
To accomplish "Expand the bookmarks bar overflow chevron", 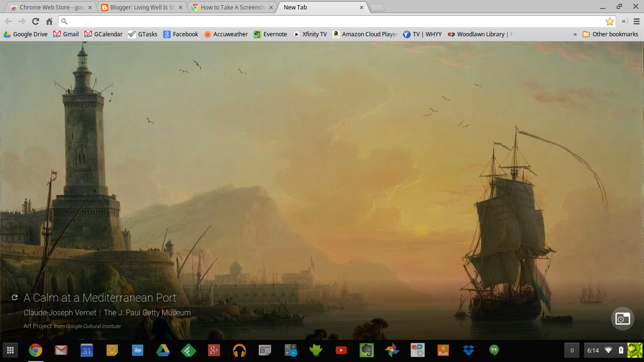I will [575, 34].
